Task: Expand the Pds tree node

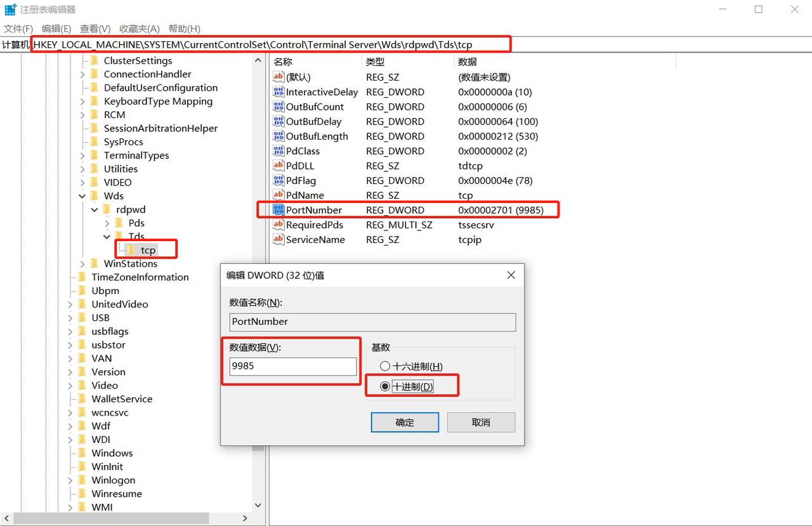Action: (x=107, y=223)
